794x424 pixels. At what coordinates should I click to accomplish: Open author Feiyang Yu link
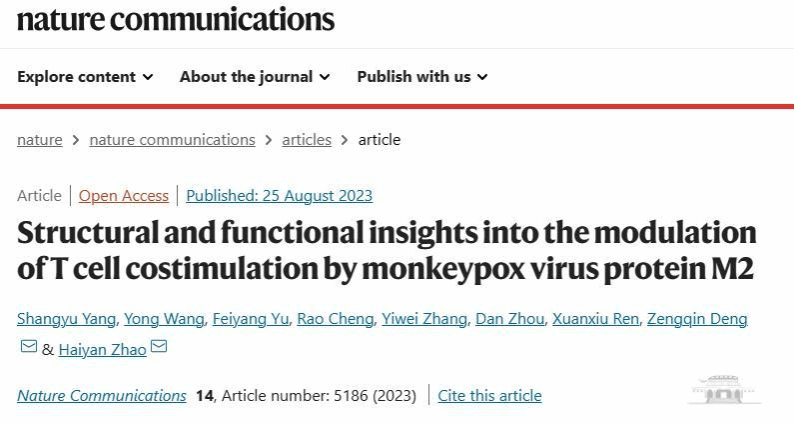(250, 319)
